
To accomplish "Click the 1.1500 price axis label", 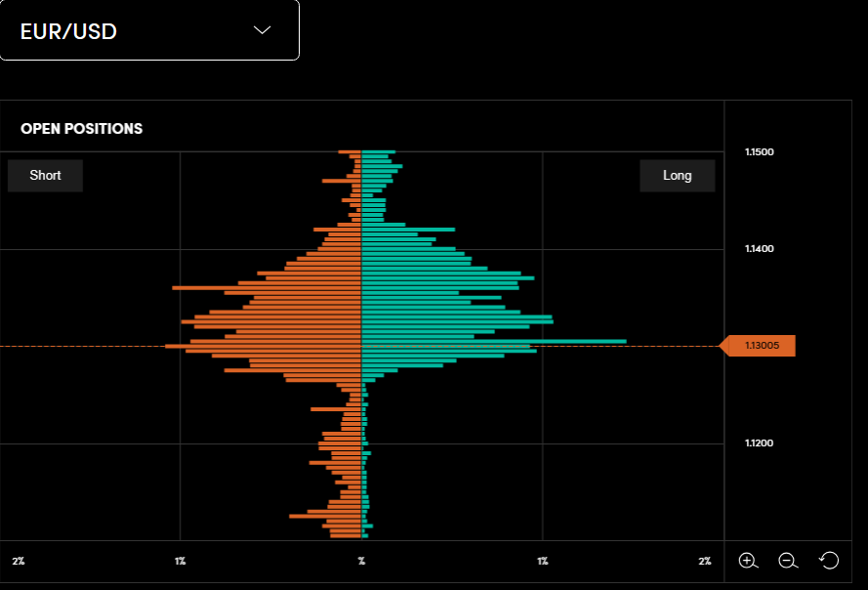I will (759, 151).
